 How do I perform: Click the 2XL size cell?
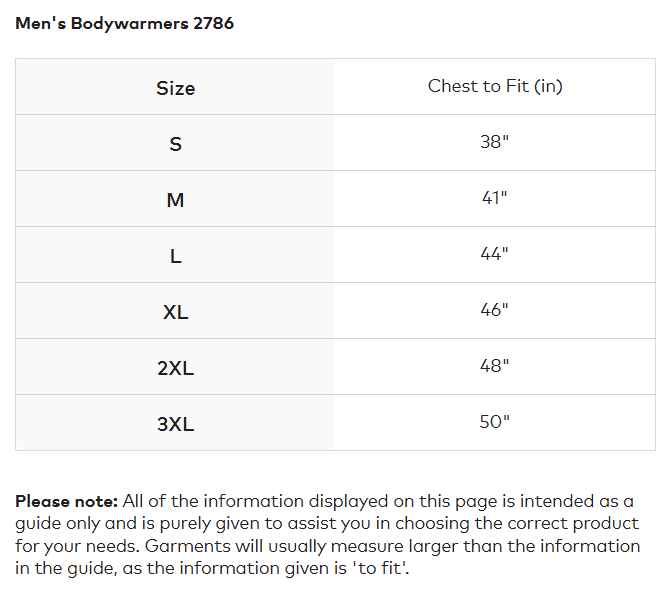point(175,368)
